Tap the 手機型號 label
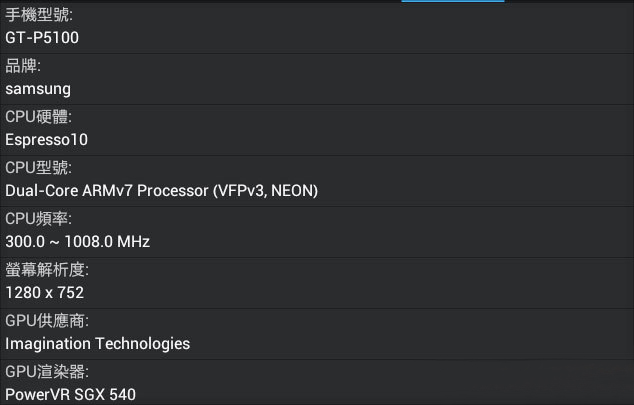This screenshot has height=405, width=634. click(39, 16)
